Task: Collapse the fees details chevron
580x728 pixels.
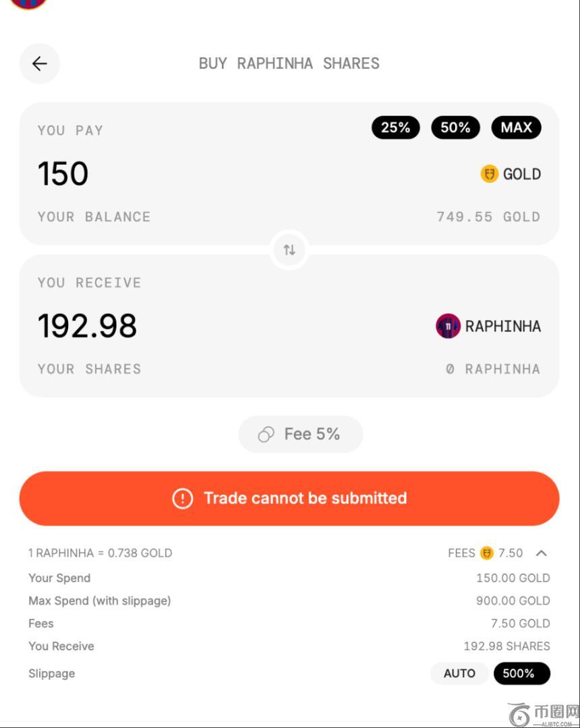Action: 541,553
